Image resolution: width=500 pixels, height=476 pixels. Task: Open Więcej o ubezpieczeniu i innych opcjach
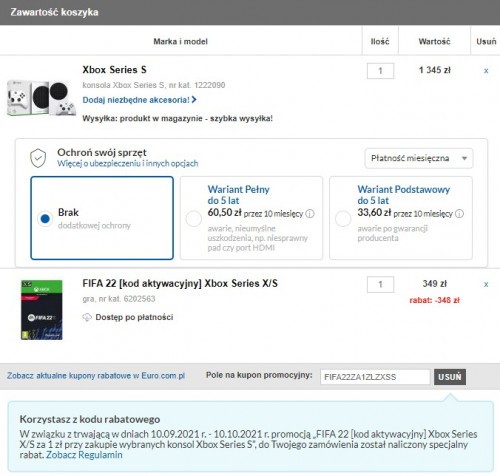point(128,164)
